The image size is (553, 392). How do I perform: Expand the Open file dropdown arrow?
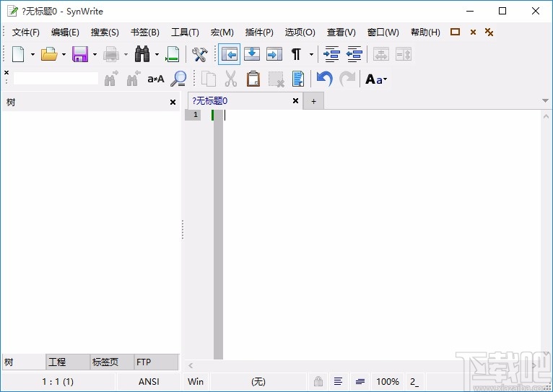64,54
